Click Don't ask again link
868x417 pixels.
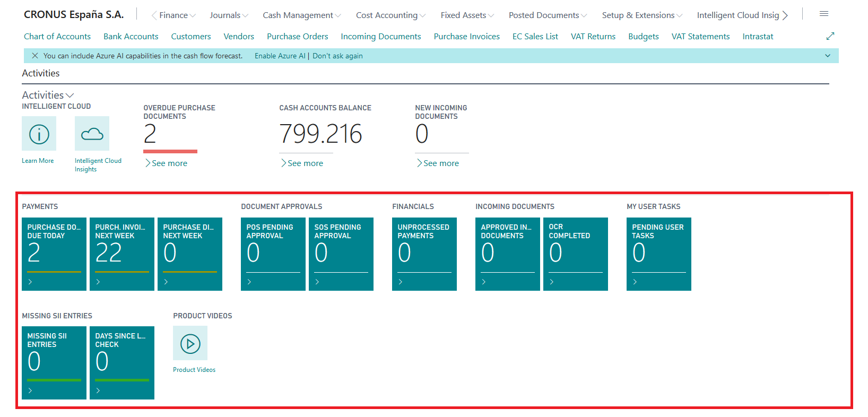[337, 56]
